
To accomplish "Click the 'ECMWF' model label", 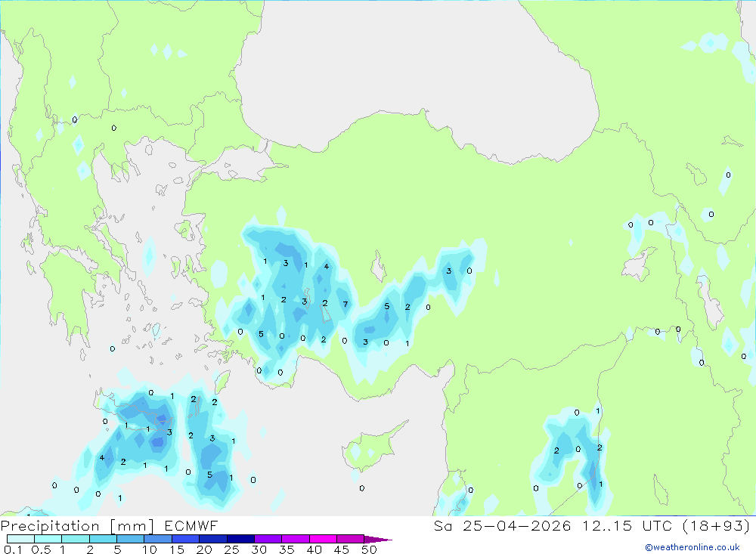I will [x=191, y=526].
